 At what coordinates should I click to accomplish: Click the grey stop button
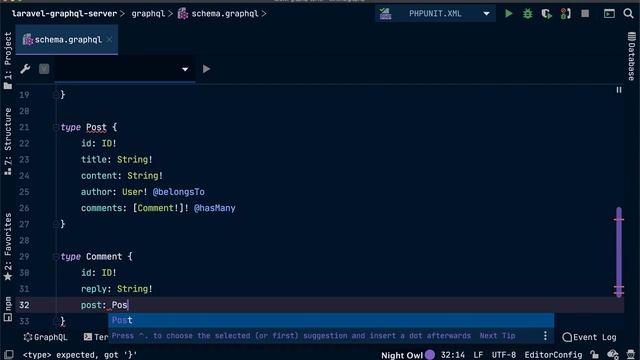[x=585, y=13]
